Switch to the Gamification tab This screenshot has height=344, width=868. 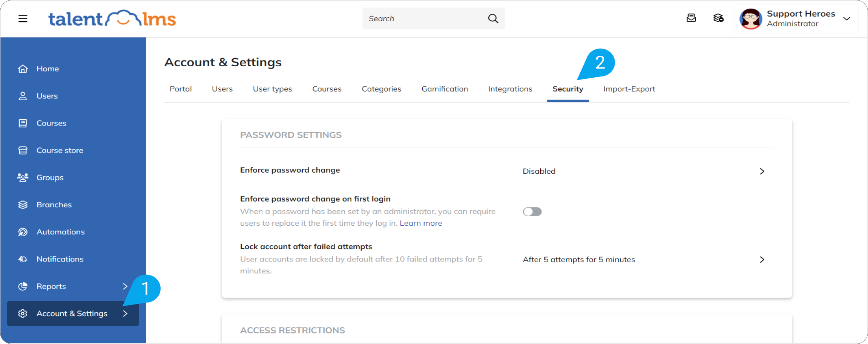[x=445, y=89]
